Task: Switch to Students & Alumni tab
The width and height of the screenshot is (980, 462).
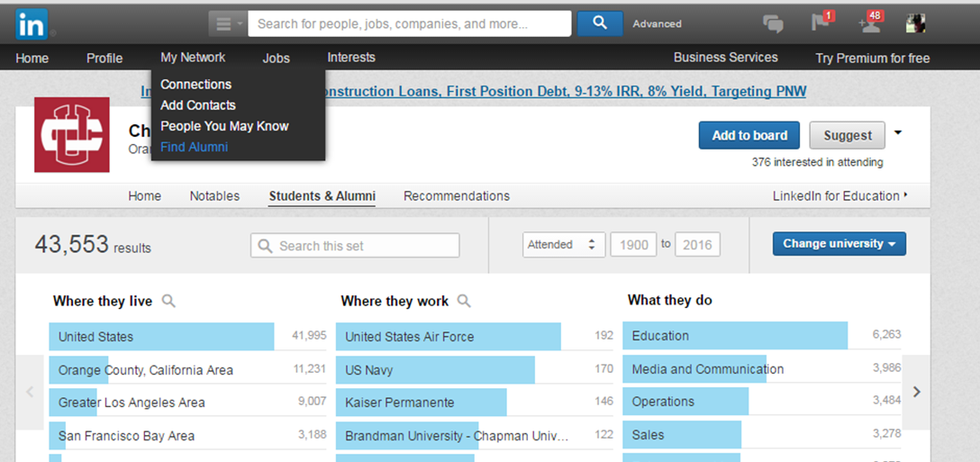Action: (x=322, y=196)
